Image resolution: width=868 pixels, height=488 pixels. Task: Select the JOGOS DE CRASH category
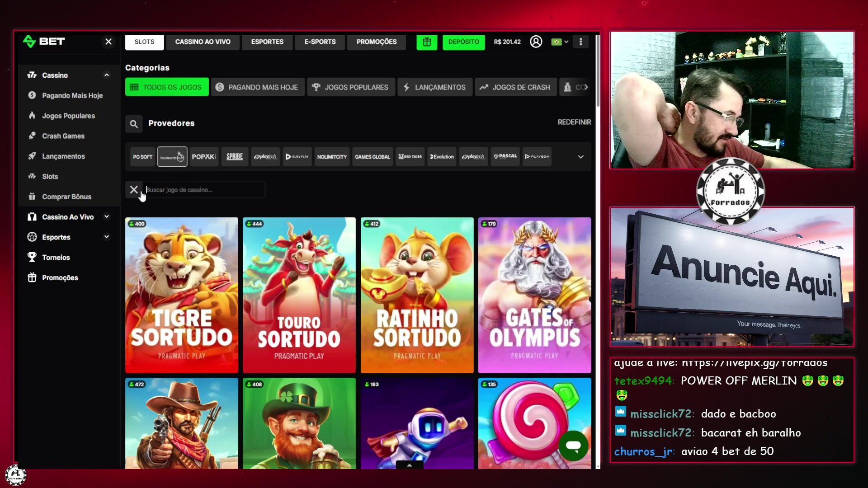pyautogui.click(x=516, y=87)
